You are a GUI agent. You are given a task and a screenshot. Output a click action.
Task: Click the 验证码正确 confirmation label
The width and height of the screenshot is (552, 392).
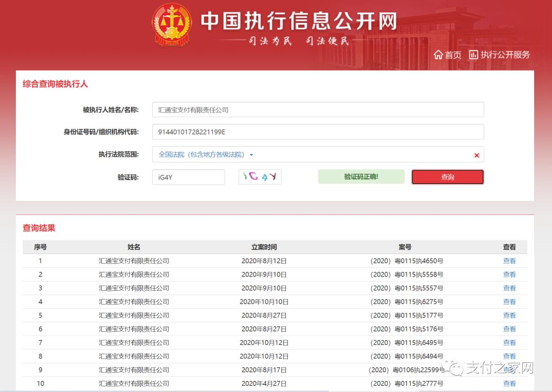pyautogui.click(x=361, y=176)
